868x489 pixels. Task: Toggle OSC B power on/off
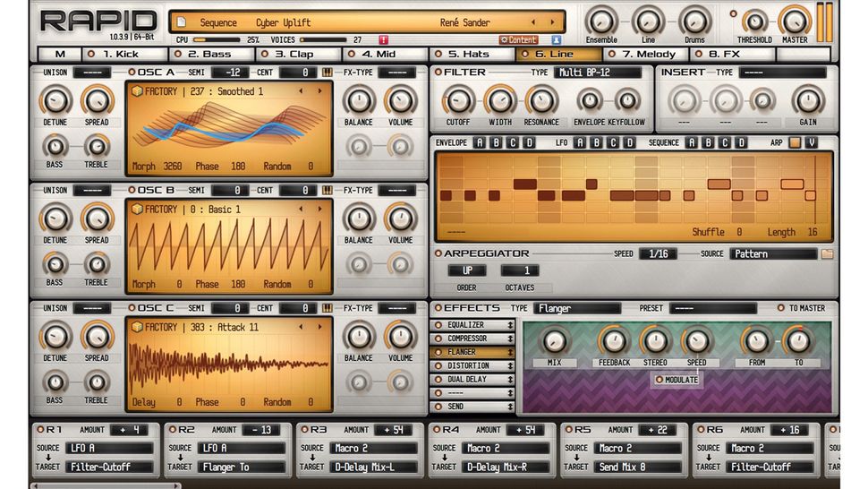click(132, 191)
